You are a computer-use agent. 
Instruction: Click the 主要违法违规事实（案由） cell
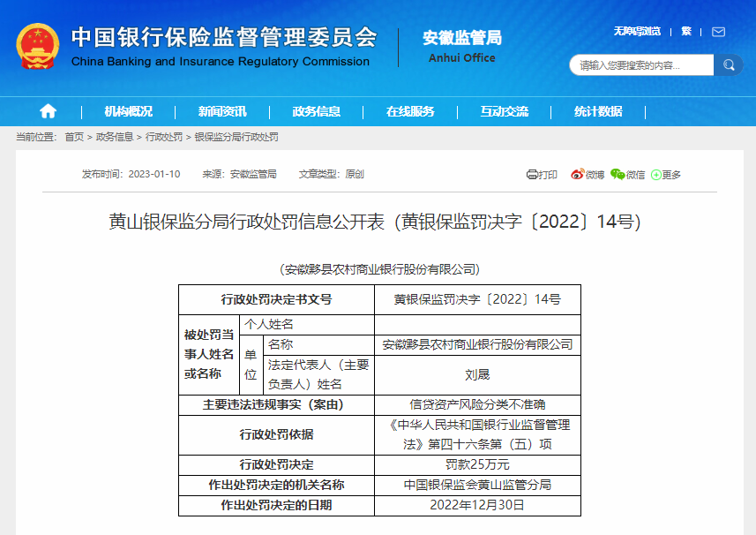[x=276, y=404]
